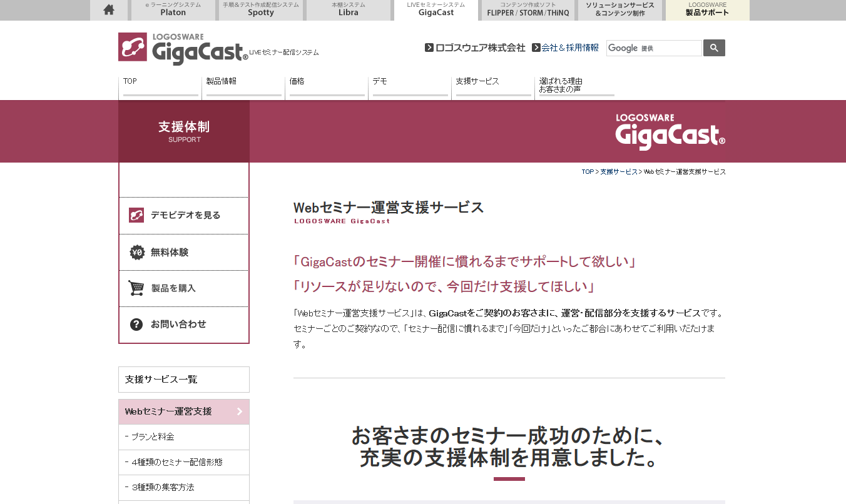
Task: Open the 製品サポート tab
Action: tap(708, 10)
